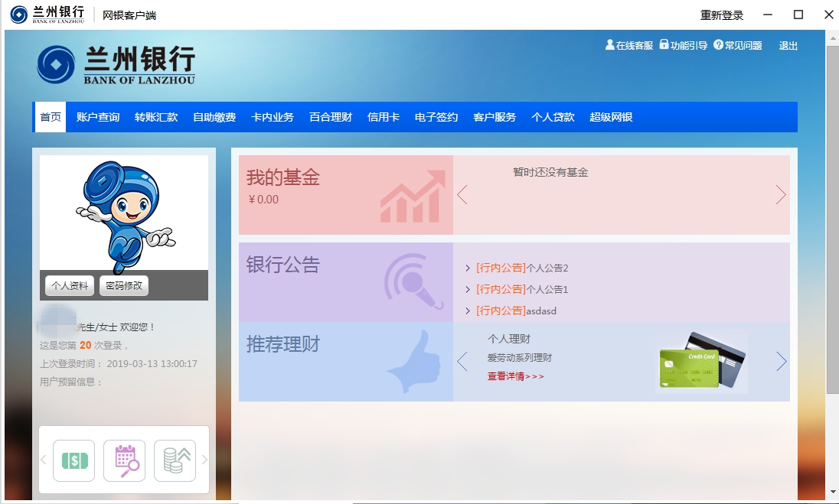
Task: Open the 在线客服 link
Action: 635,45
